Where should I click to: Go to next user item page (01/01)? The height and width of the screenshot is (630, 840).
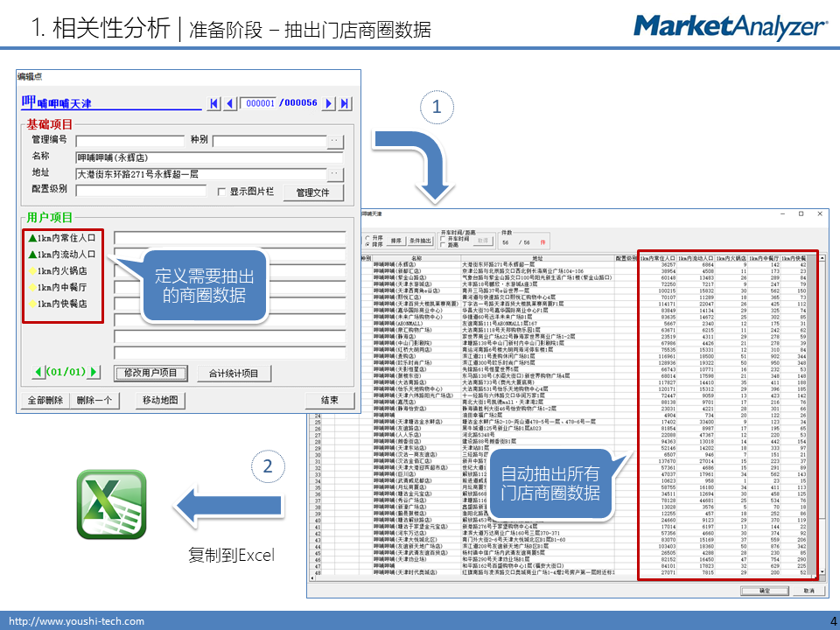[x=94, y=372]
